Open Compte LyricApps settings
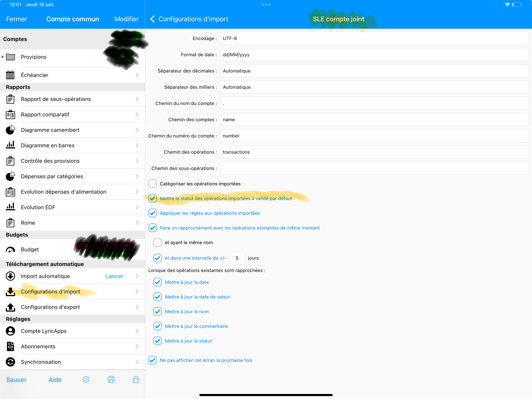Screen dimensions: 532x399 click(x=72, y=331)
